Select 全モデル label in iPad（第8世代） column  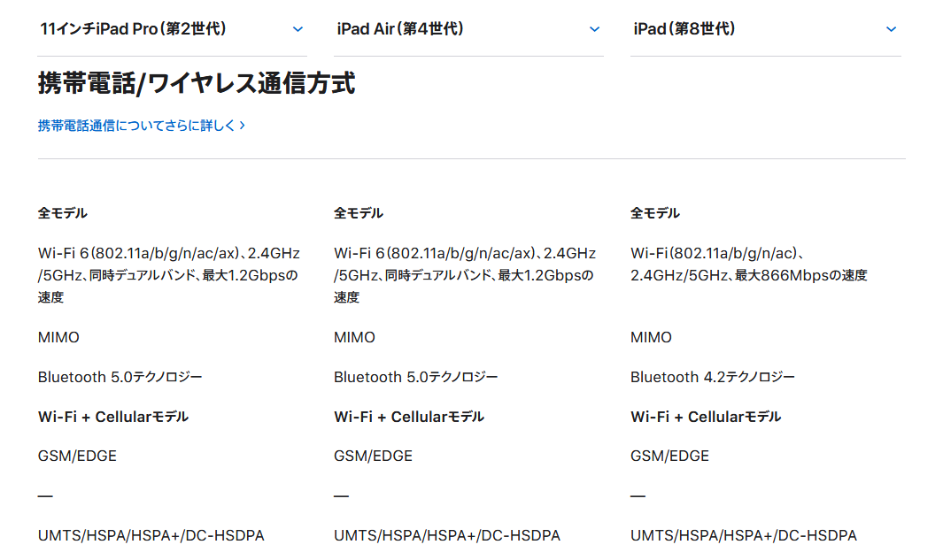655,213
